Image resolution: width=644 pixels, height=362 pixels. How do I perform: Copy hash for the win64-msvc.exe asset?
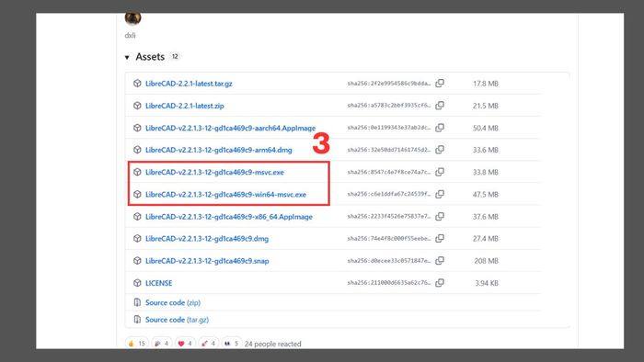click(x=440, y=194)
